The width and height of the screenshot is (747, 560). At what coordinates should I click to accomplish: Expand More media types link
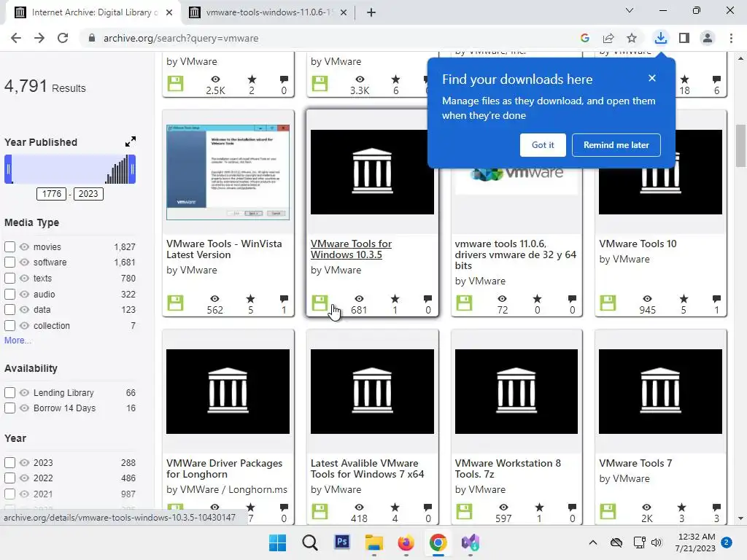click(18, 341)
